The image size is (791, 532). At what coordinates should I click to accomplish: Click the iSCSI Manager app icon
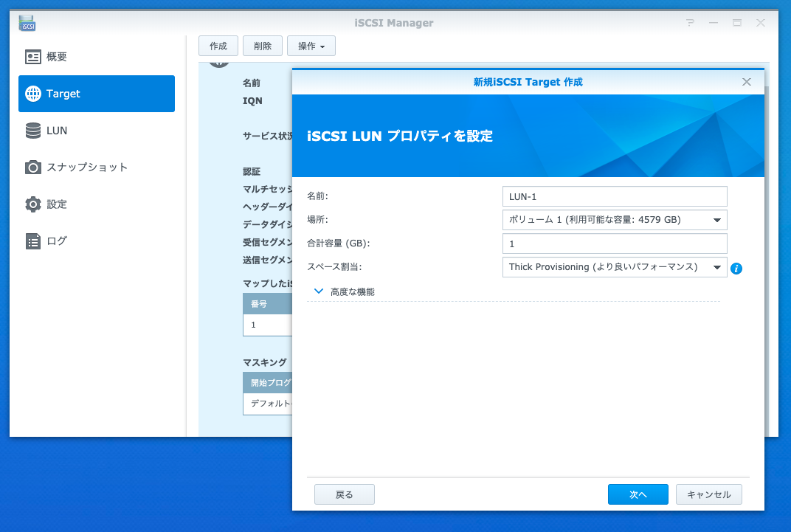click(27, 23)
